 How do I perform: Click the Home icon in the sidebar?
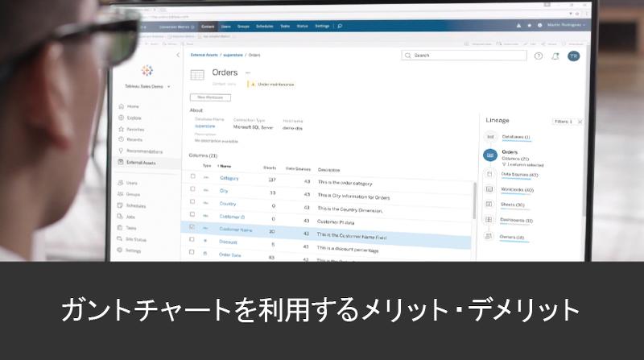click(120, 106)
